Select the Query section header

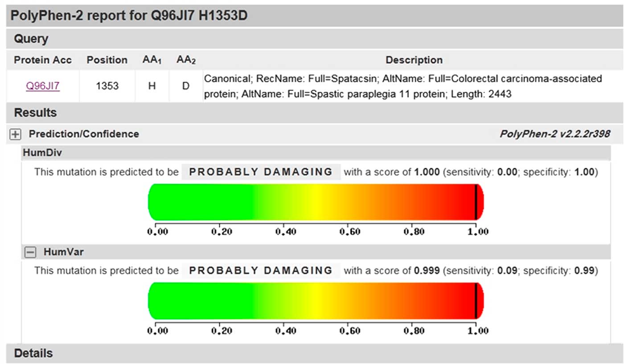click(x=31, y=39)
